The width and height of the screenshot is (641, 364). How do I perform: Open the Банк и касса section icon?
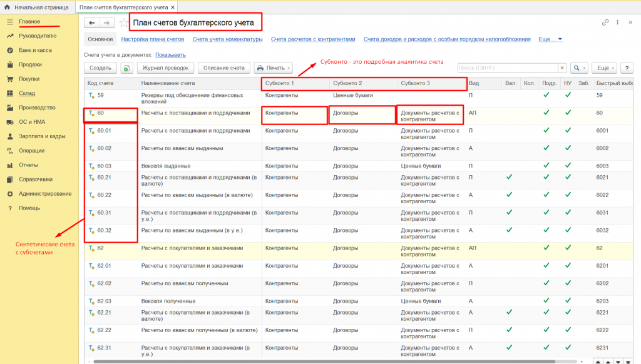coord(10,50)
